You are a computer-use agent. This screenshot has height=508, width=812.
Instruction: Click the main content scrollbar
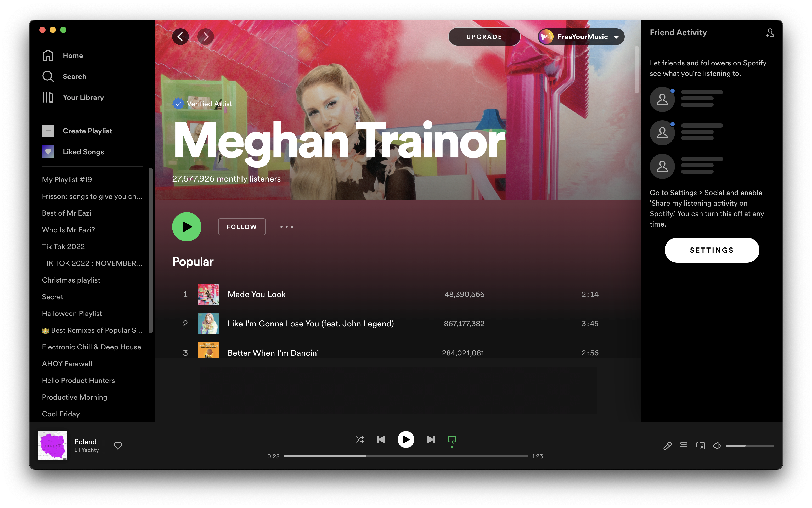pos(636,70)
